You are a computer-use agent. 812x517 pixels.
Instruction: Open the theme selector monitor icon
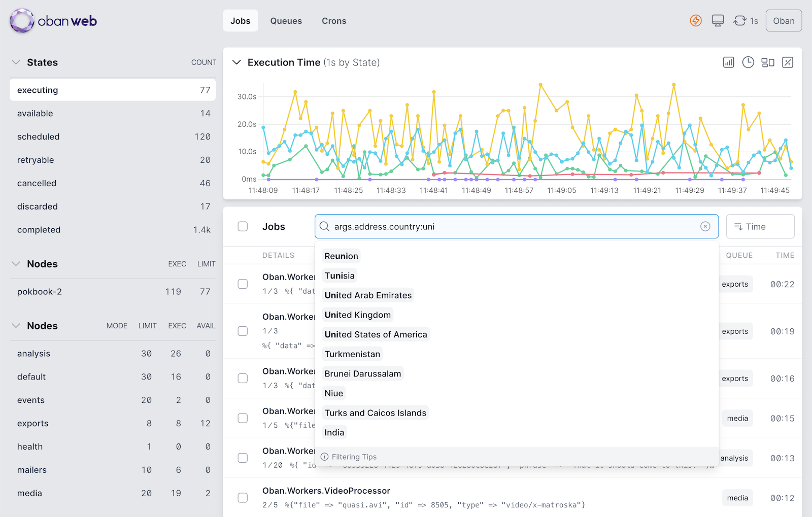(x=718, y=21)
